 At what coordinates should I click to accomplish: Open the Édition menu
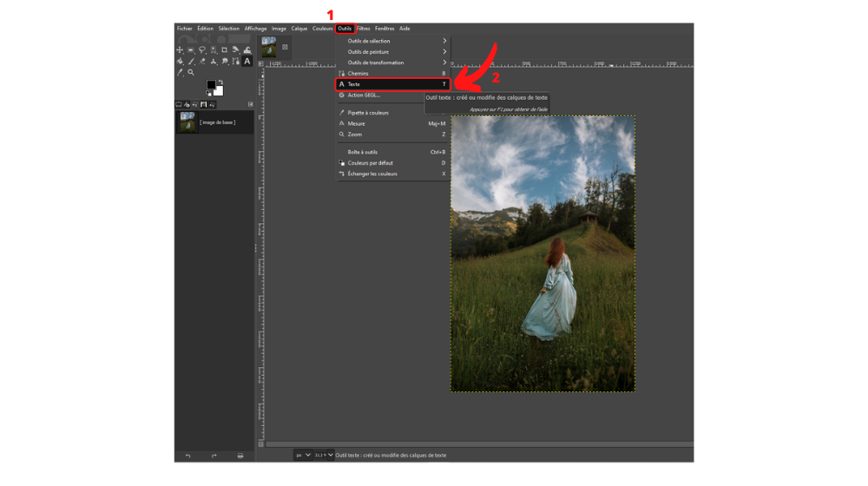pos(205,29)
